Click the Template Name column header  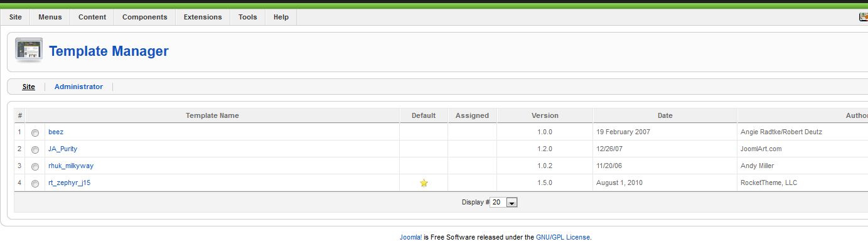pos(212,115)
